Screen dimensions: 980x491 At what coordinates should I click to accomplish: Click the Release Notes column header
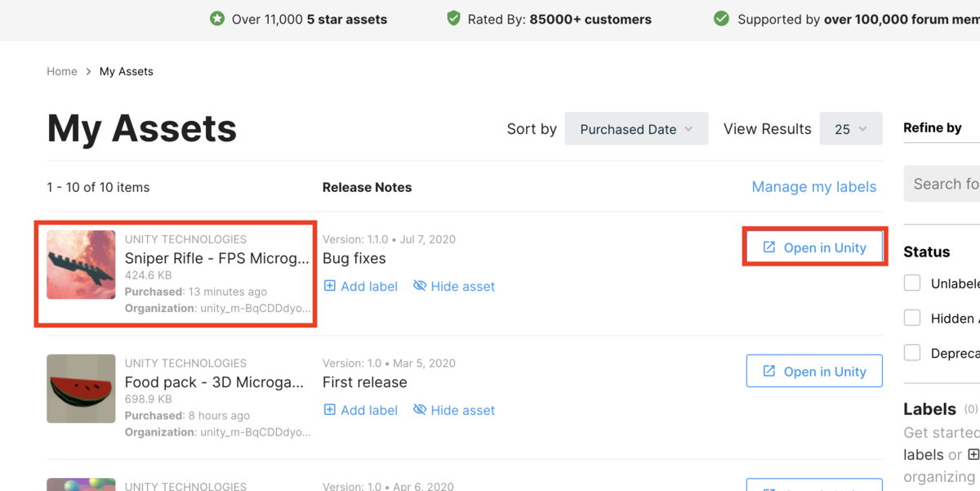(x=367, y=187)
